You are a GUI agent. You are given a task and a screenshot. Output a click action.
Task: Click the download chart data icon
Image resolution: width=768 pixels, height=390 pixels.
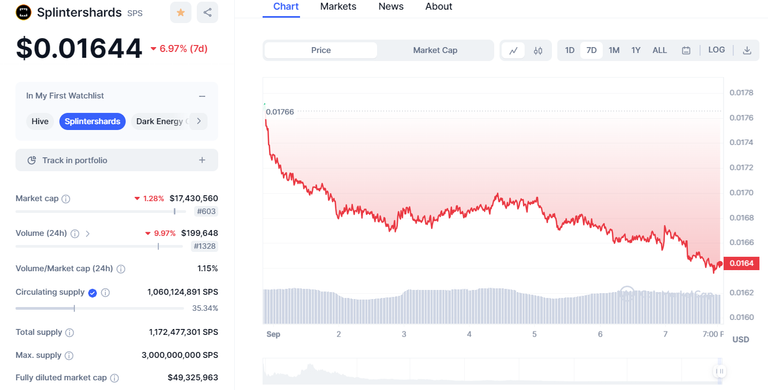coord(747,50)
